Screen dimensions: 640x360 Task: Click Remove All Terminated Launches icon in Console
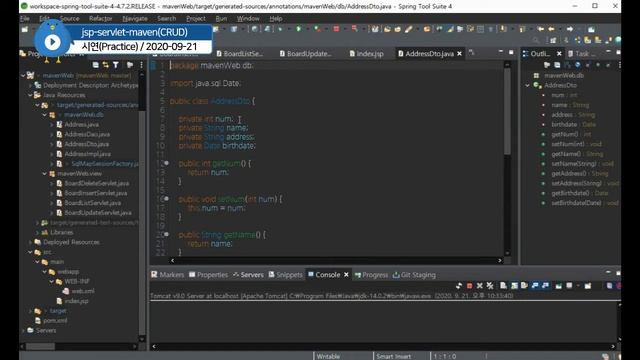(x=490, y=286)
